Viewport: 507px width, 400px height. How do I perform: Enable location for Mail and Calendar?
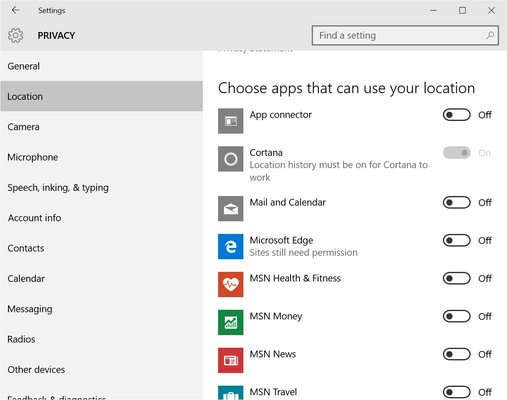tap(456, 202)
